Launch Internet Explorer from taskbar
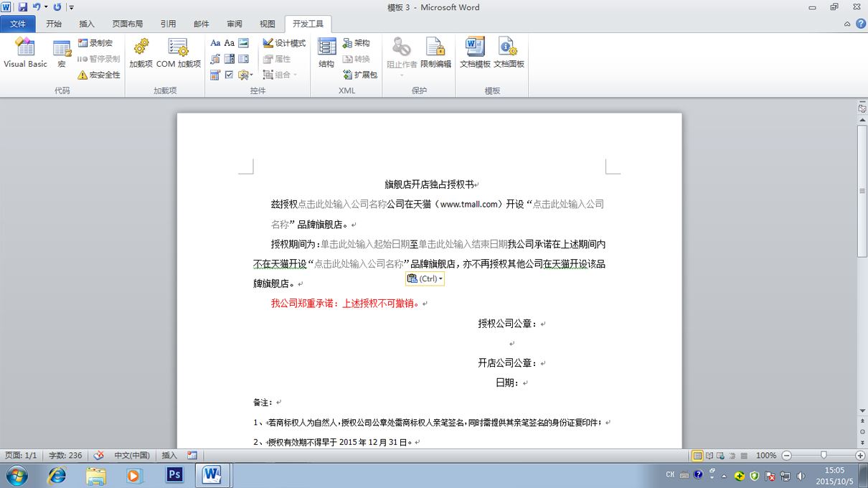Screen dimensions: 868x488 click(57, 475)
